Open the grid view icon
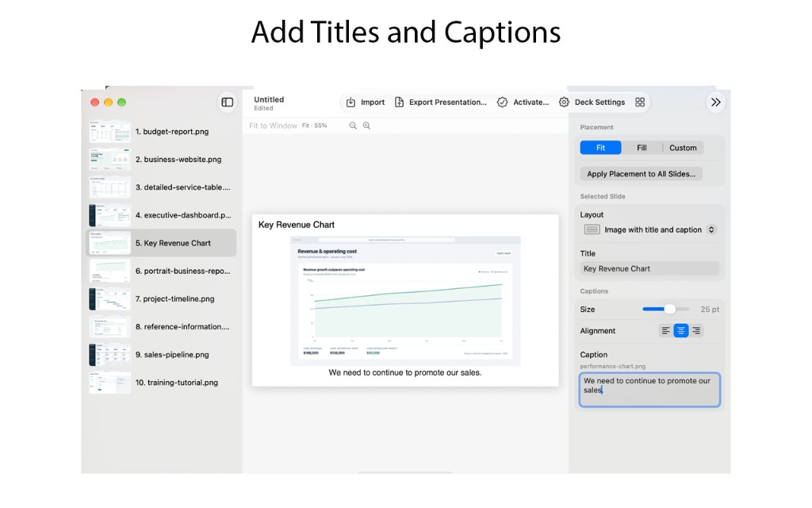Viewport: 812px width, 508px height. point(640,102)
